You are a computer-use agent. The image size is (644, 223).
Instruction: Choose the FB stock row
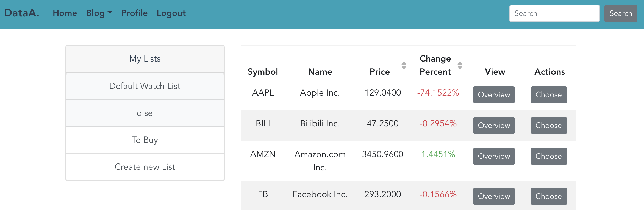point(548,196)
